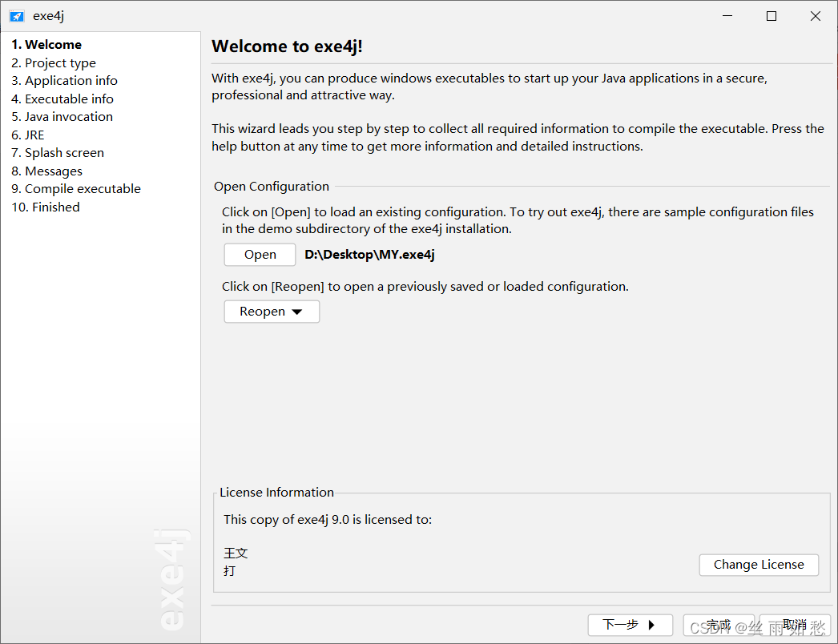The image size is (838, 644).
Task: Select the 8. Messages step
Action: (46, 171)
